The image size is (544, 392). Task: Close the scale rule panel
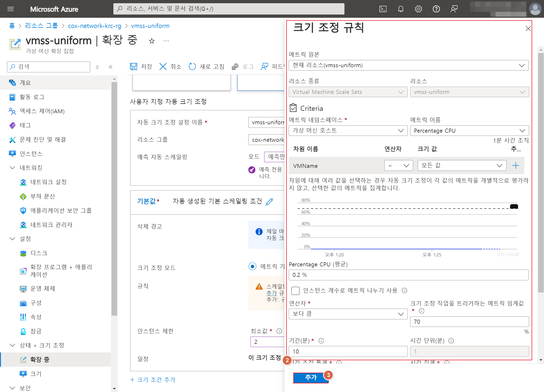tap(528, 29)
